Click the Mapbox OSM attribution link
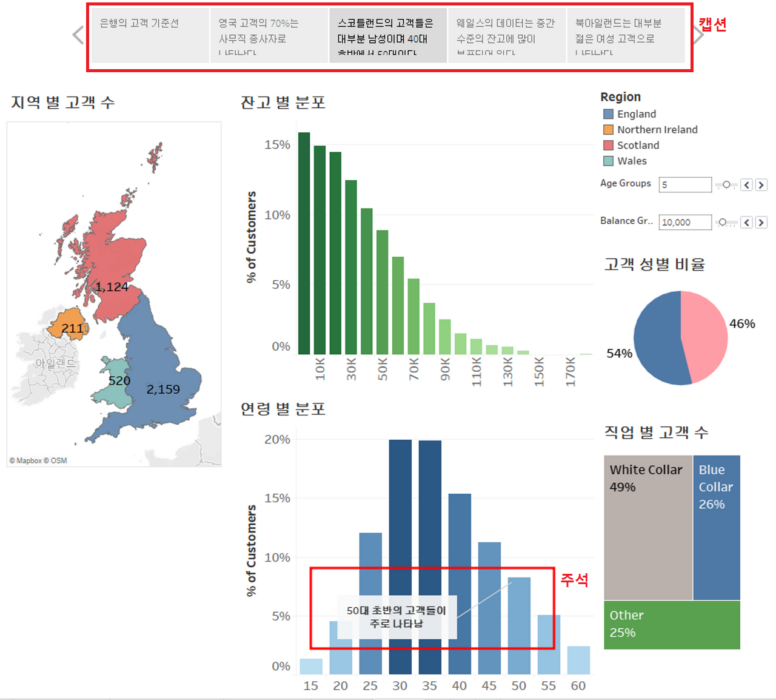776x700 pixels. (38, 461)
